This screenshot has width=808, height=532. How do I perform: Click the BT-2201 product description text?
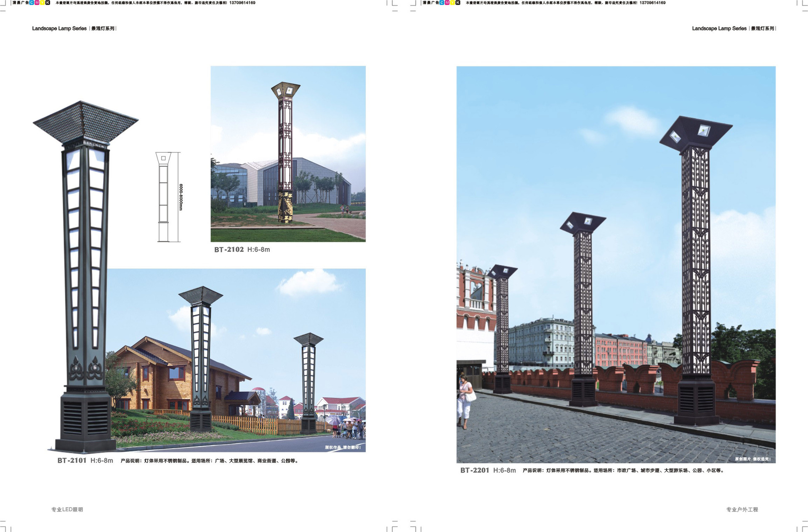[623, 471]
